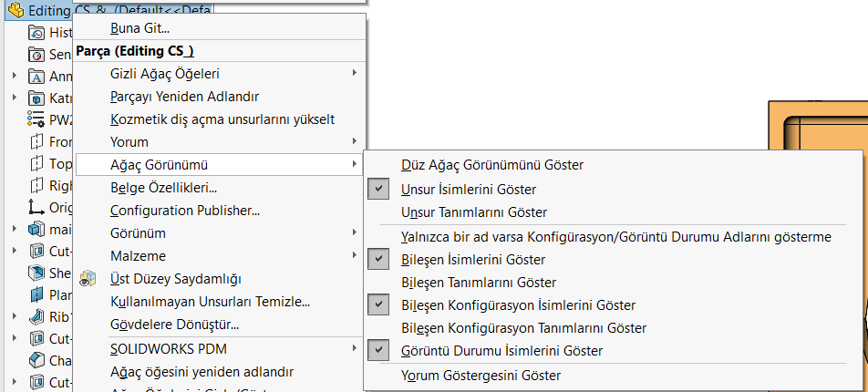Click the Sensors icon in feature tree
This screenshot has width=868, height=392.
(x=36, y=54)
